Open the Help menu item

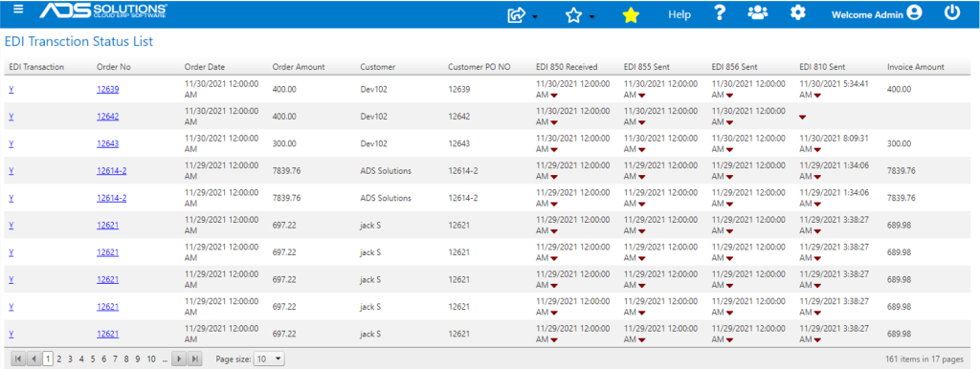pyautogui.click(x=679, y=15)
